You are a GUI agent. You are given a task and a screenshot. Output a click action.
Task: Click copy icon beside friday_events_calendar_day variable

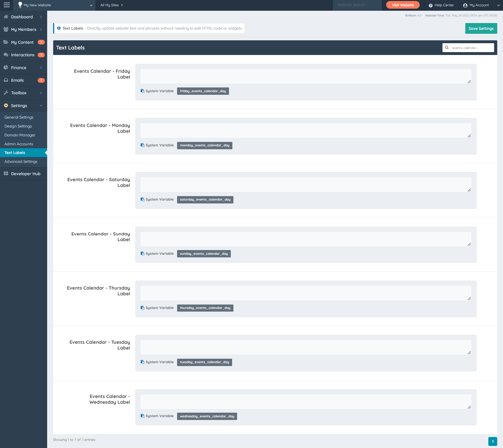[143, 91]
